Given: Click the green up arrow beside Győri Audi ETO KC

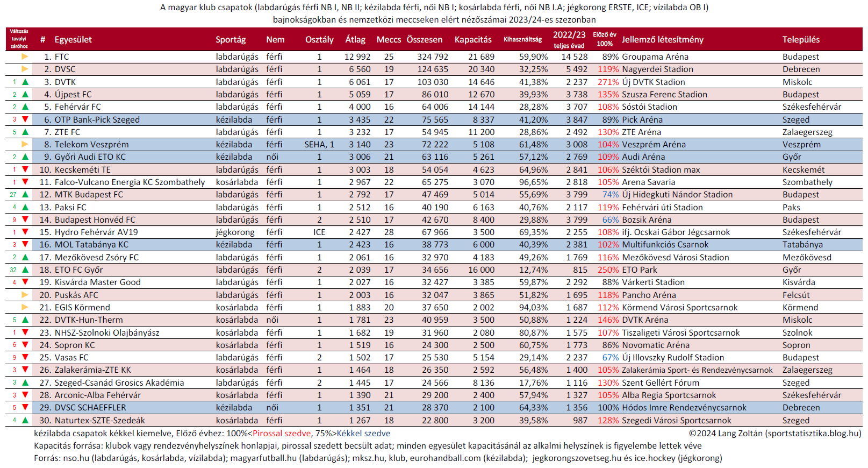Looking at the screenshot, I should [x=25, y=157].
